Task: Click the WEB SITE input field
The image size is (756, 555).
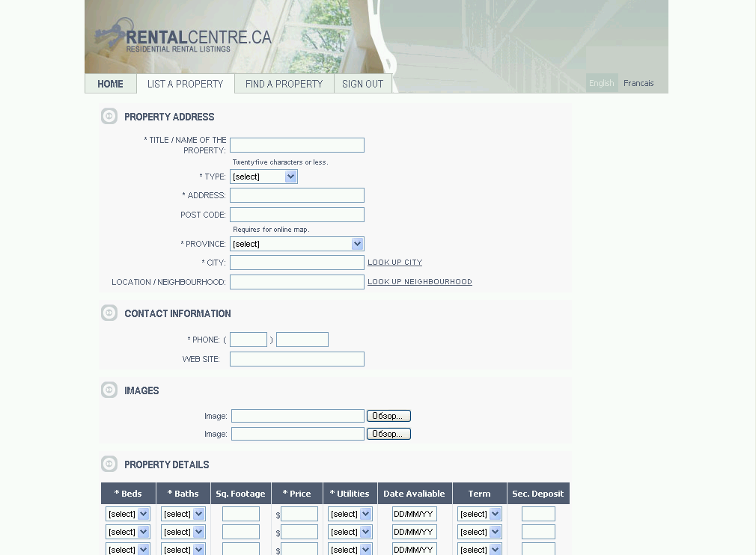Action: coord(297,359)
